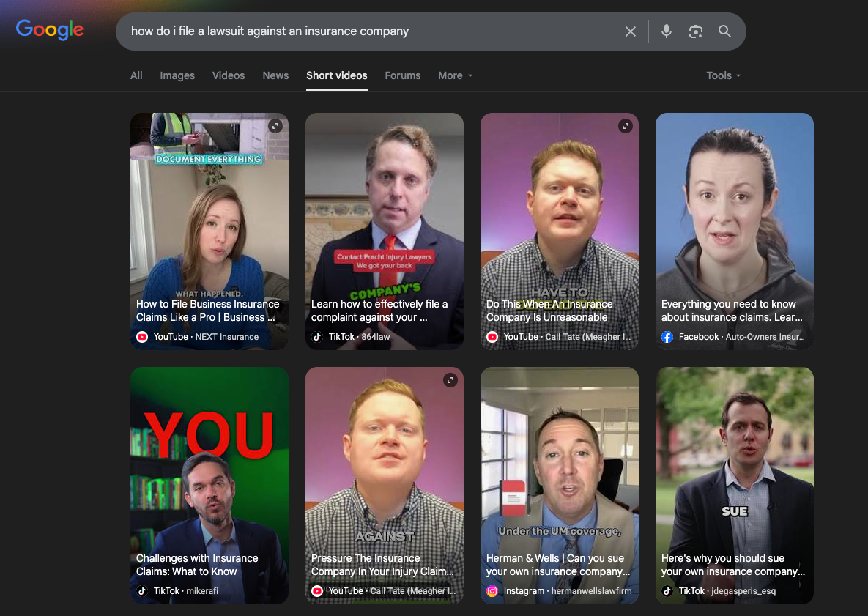Click 'YouTube · NEXT Insurance' source text
The height and width of the screenshot is (616, 868).
[206, 336]
